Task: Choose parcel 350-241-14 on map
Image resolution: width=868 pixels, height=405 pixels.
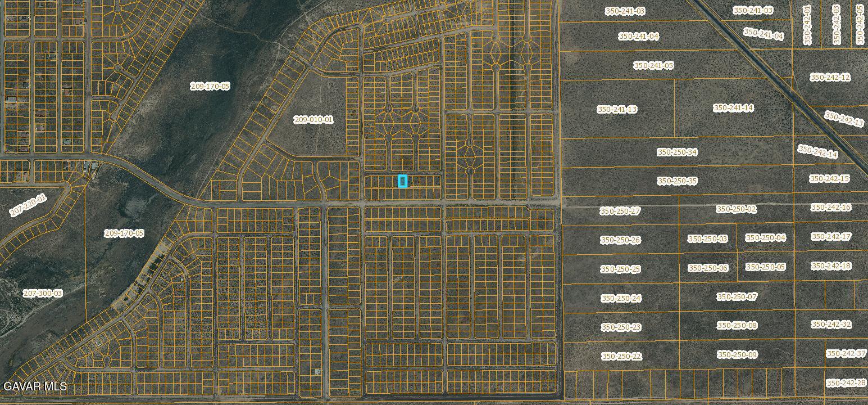Action: (x=733, y=108)
